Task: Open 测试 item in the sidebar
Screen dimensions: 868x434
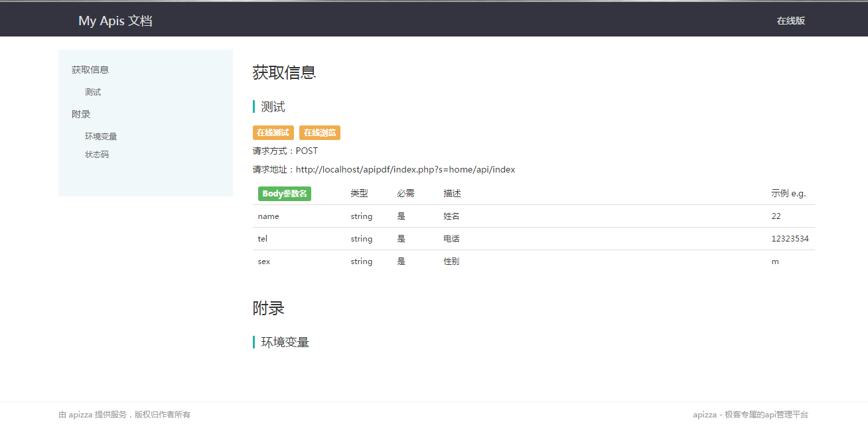Action: point(93,92)
